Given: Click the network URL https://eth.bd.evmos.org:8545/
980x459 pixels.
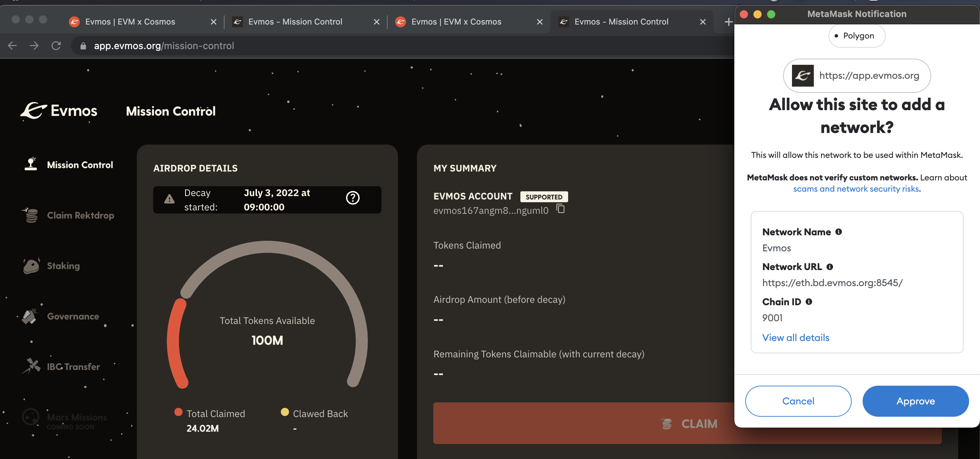Looking at the screenshot, I should click(x=832, y=283).
